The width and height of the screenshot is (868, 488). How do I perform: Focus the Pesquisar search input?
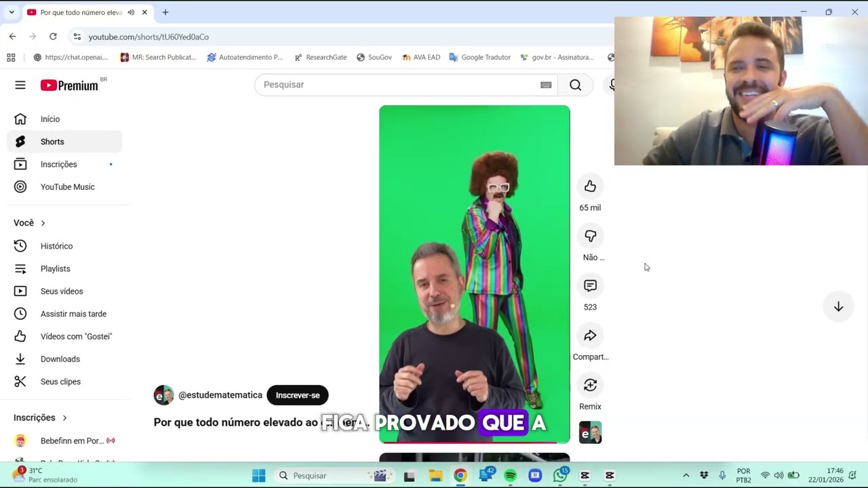tap(399, 85)
